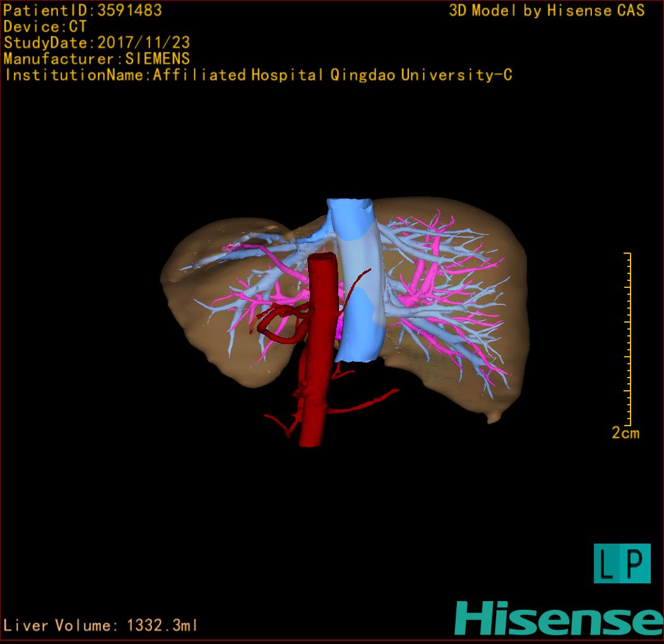Click the blue inferior vena cava in the 3D model
The image size is (664, 644).
click(x=357, y=280)
